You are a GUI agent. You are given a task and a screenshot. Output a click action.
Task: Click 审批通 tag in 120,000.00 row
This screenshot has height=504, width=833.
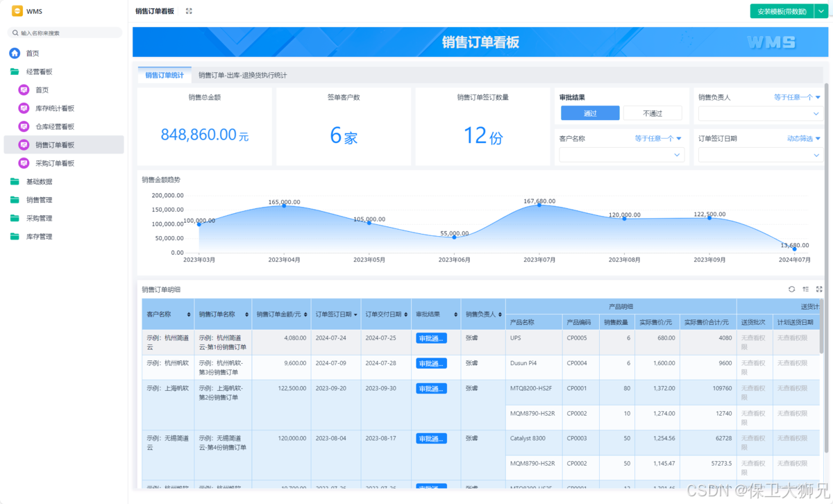click(431, 438)
